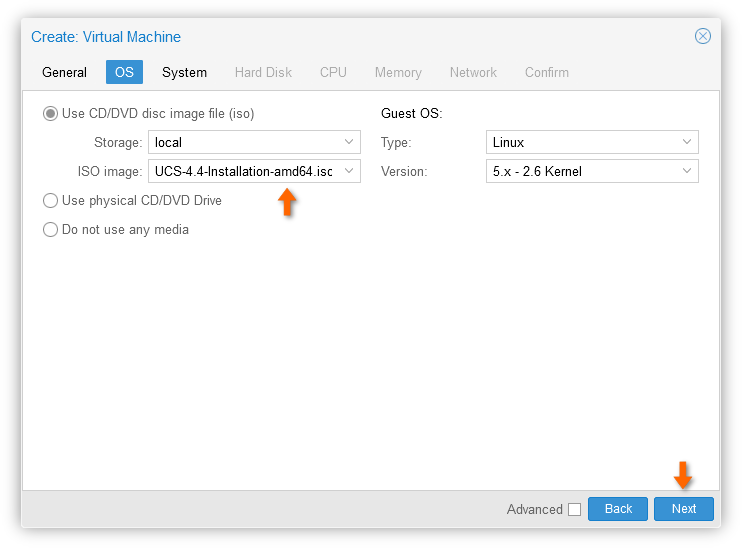Select Use physical CD/DVD Drive option

tap(50, 201)
